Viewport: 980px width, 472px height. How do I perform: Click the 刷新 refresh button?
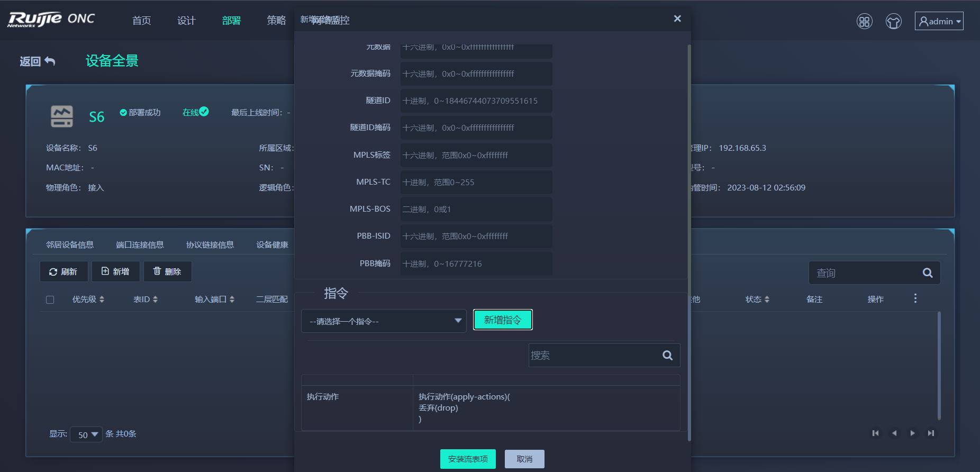[63, 271]
